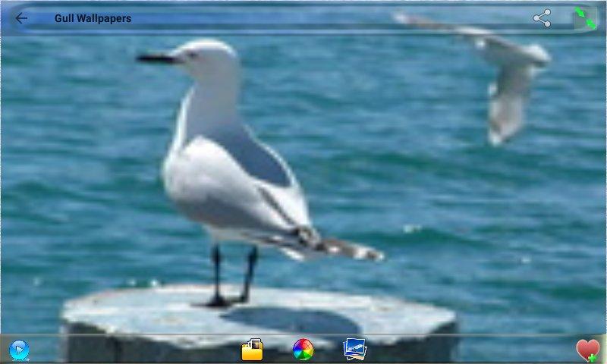The image size is (607, 364).
Task: Open the rainbow color wheel
Action: coord(303,350)
